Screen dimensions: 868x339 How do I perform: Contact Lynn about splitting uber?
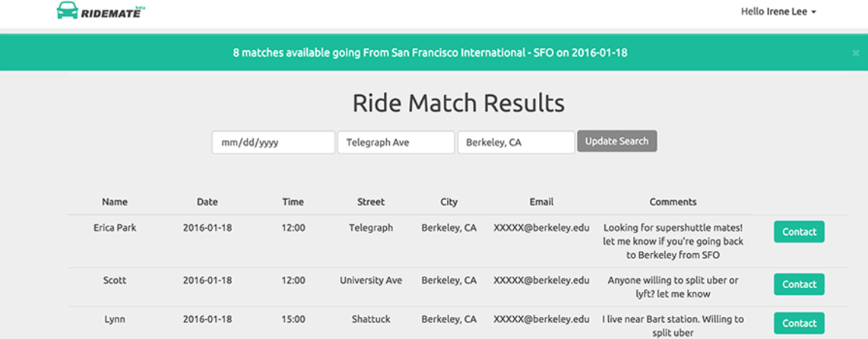click(799, 323)
